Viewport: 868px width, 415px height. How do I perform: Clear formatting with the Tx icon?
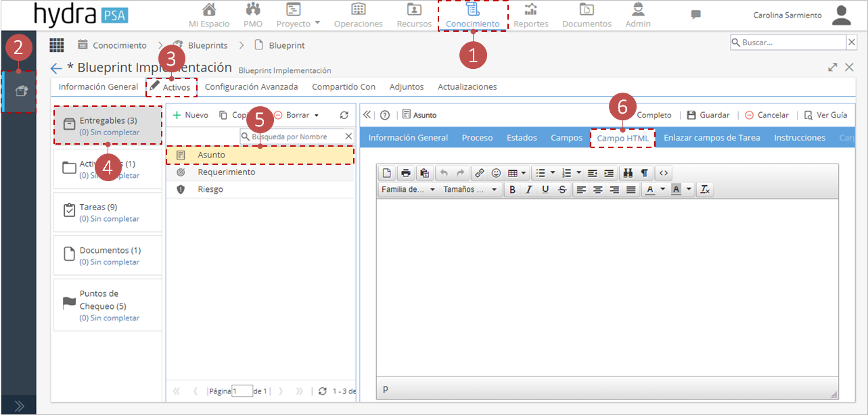coord(705,190)
